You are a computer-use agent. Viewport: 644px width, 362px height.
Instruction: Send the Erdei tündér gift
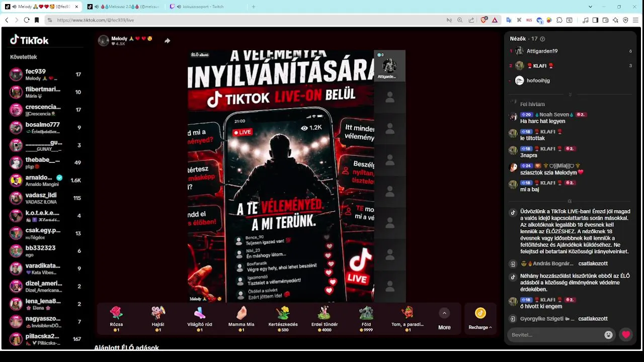pos(325,319)
